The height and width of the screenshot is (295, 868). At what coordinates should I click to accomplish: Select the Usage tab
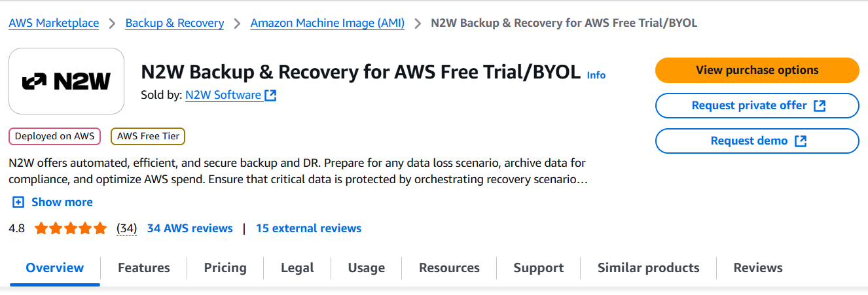tap(366, 268)
